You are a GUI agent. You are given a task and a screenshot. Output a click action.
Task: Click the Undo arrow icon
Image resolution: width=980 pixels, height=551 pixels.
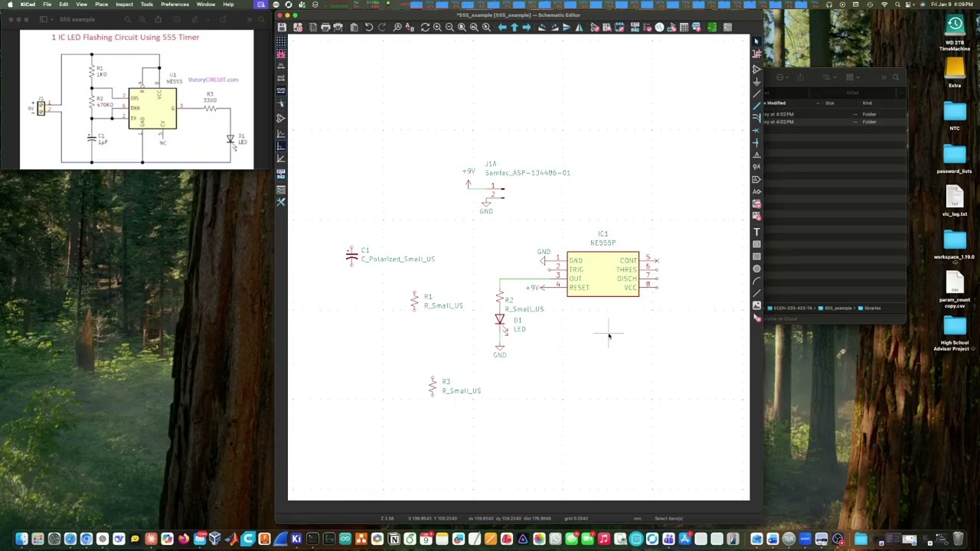point(369,27)
